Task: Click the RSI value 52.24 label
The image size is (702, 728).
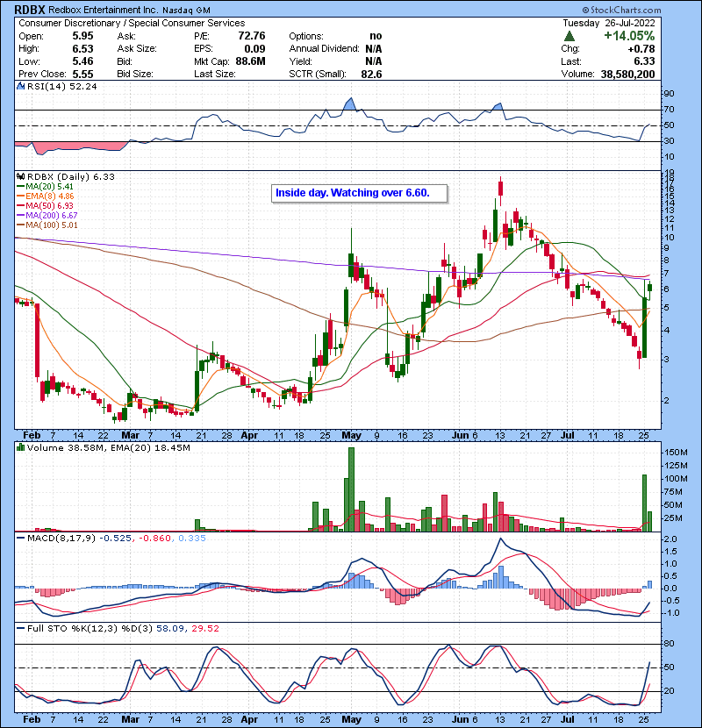Action: (82, 86)
